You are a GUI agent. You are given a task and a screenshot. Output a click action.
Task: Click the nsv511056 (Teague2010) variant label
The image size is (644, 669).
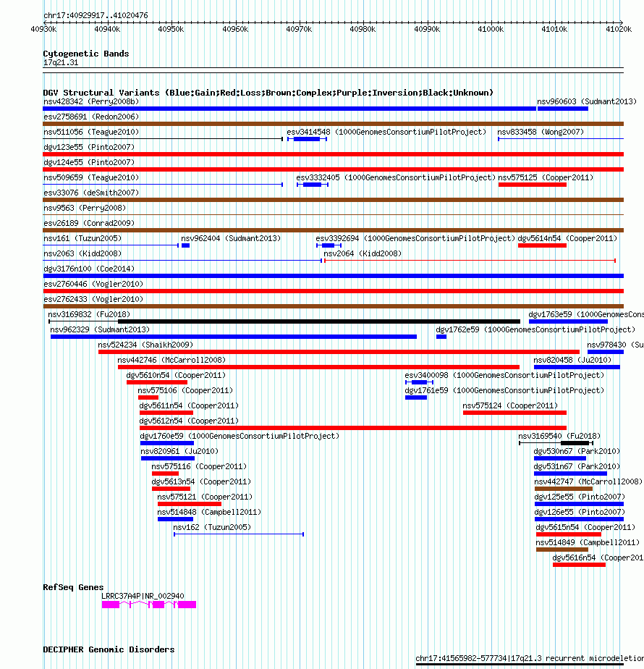click(x=91, y=132)
